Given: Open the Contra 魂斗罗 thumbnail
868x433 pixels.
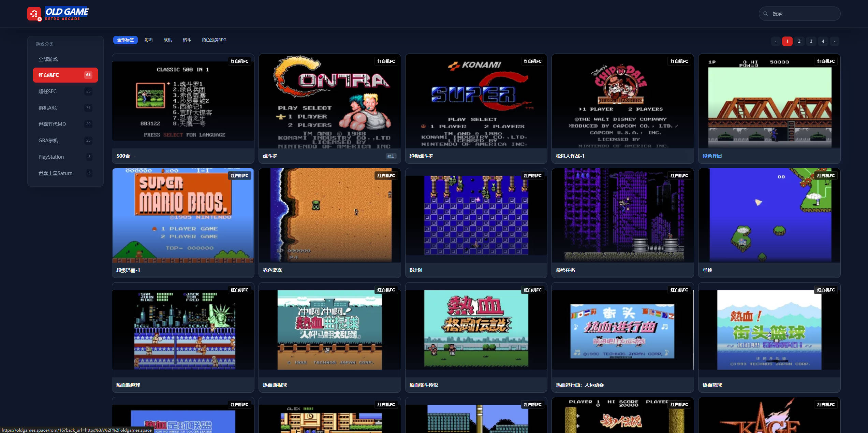Looking at the screenshot, I should 330,101.
